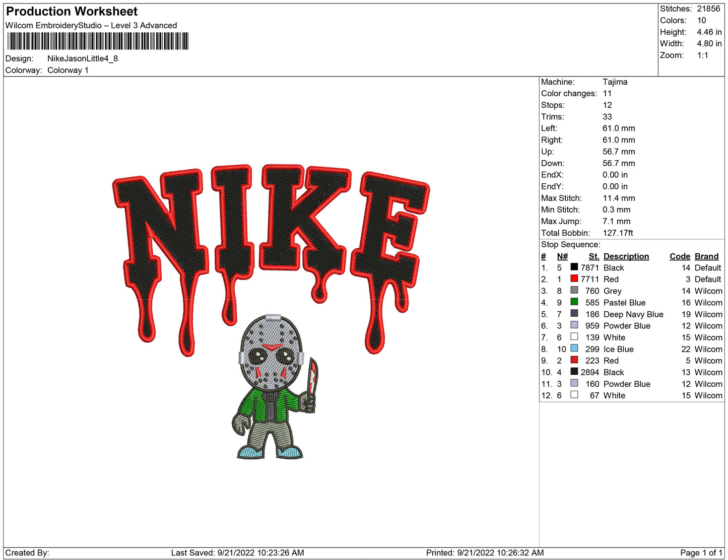Click the Color changes value 11
728x560 pixels.
point(607,93)
